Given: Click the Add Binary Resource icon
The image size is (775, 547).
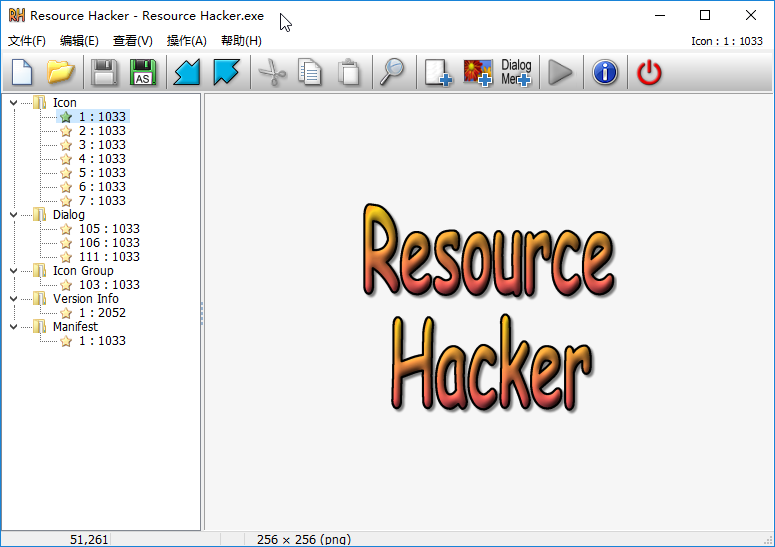Looking at the screenshot, I should [438, 73].
